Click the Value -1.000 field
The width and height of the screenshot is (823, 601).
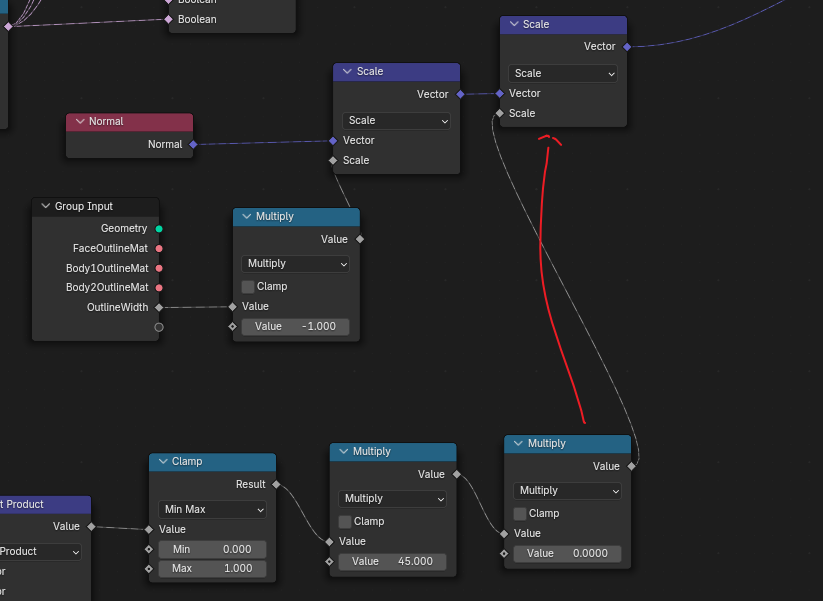pos(295,327)
